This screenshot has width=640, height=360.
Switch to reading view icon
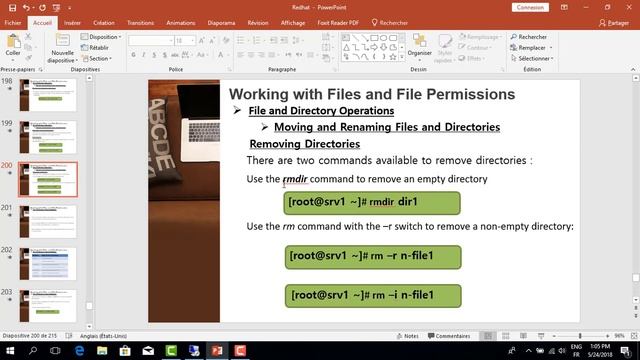[x=523, y=336]
